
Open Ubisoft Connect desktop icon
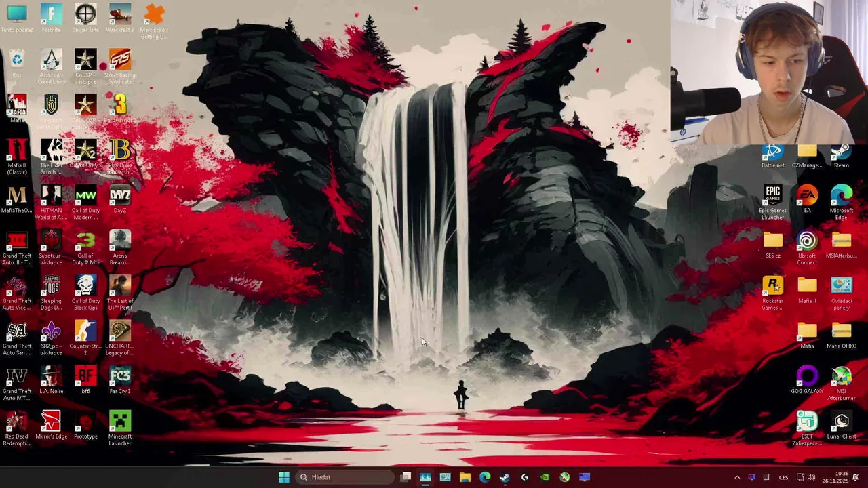point(807,248)
